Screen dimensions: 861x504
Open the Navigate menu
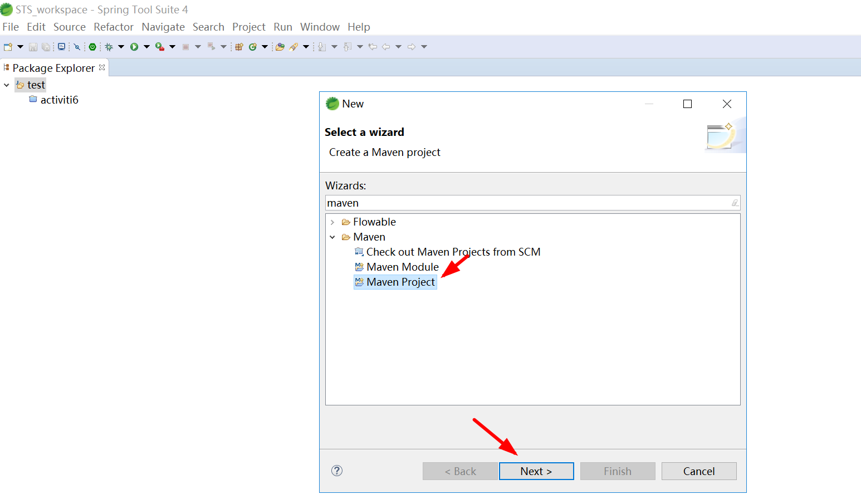click(x=163, y=27)
